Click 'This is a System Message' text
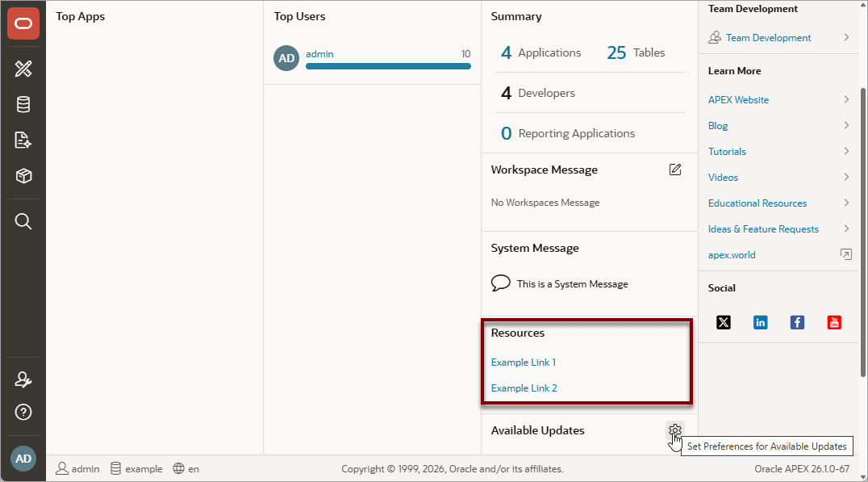This screenshot has height=482, width=868. [573, 283]
